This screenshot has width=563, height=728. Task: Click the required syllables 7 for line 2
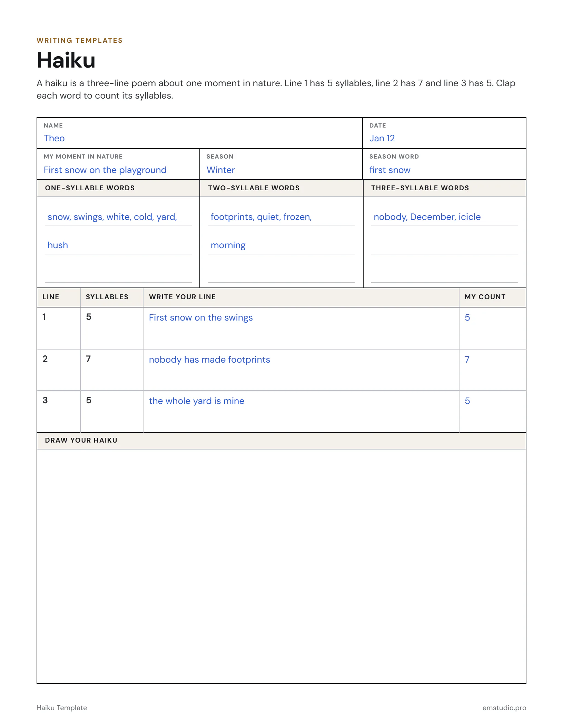tap(88, 359)
